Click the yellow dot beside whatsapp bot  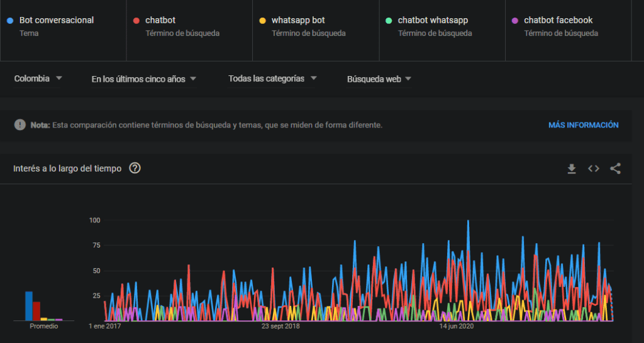[x=263, y=21]
